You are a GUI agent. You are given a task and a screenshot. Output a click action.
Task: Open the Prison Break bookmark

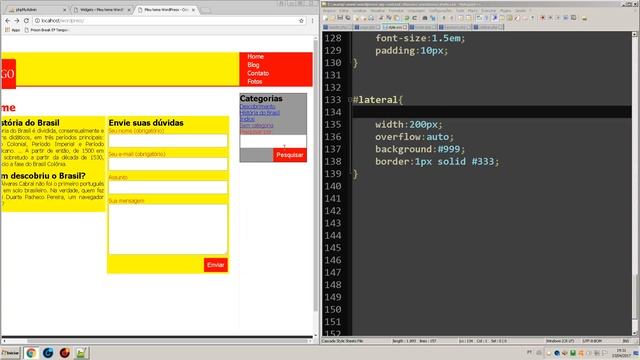[46, 30]
